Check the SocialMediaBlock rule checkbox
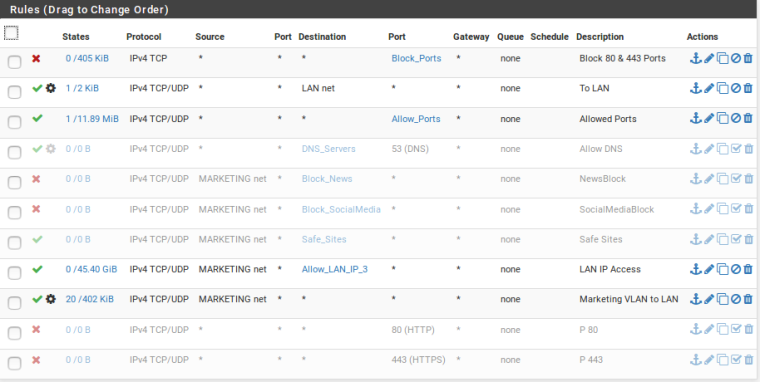This screenshot has height=382, width=760. pos(15,212)
